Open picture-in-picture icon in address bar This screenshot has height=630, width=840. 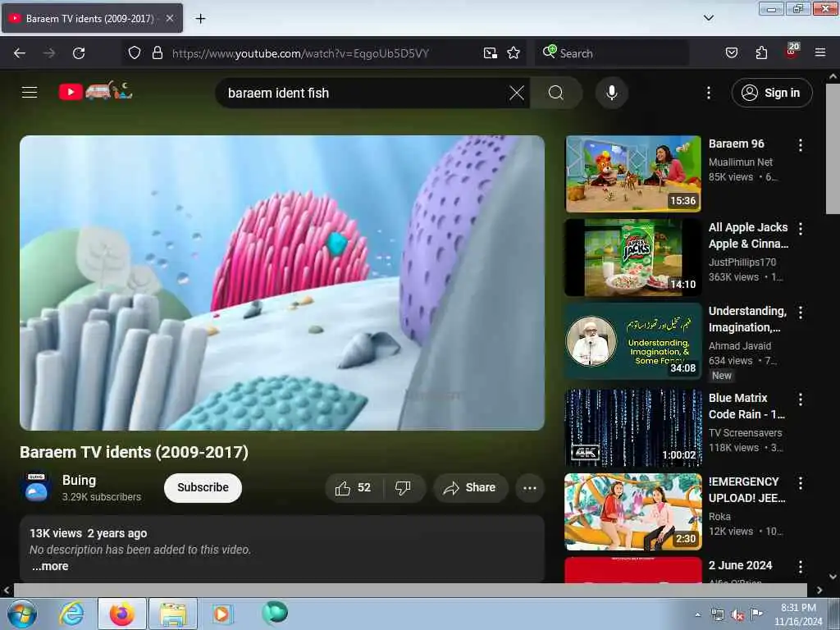click(x=491, y=53)
